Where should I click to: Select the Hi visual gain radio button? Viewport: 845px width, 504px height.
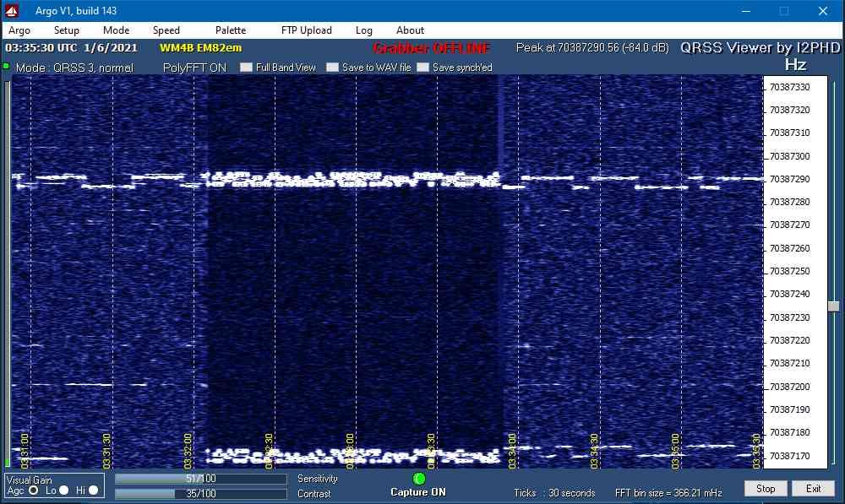pos(93,490)
